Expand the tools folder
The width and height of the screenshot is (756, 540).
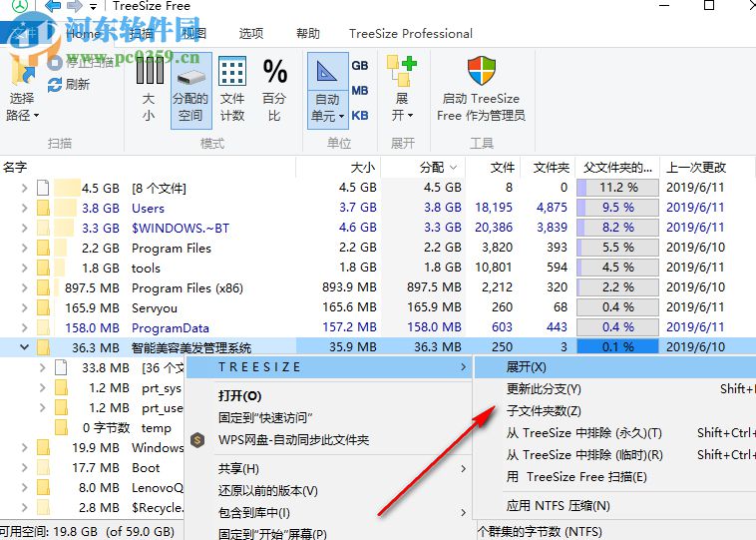pos(24,268)
